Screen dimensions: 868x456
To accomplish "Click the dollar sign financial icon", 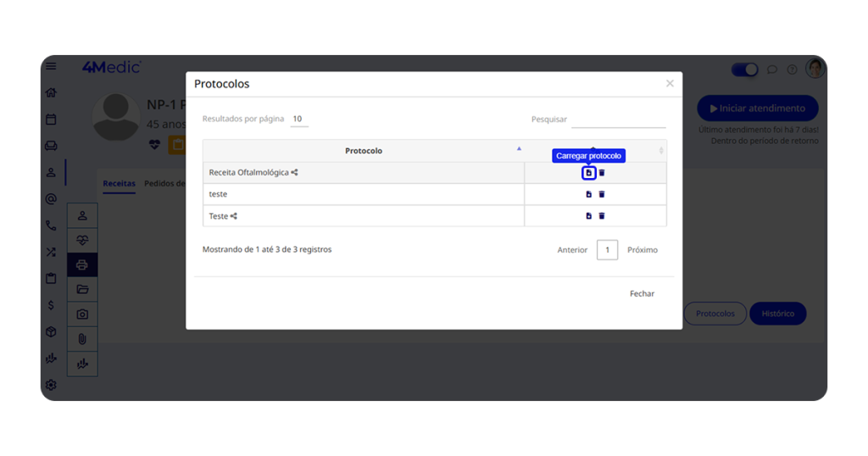I will tap(51, 305).
